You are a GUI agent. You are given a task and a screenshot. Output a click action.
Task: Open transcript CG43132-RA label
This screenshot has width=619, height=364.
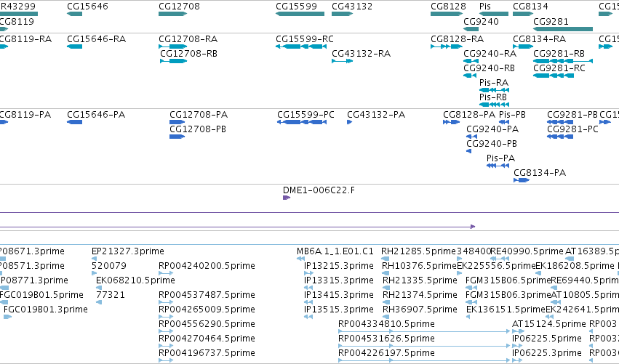coord(362,53)
